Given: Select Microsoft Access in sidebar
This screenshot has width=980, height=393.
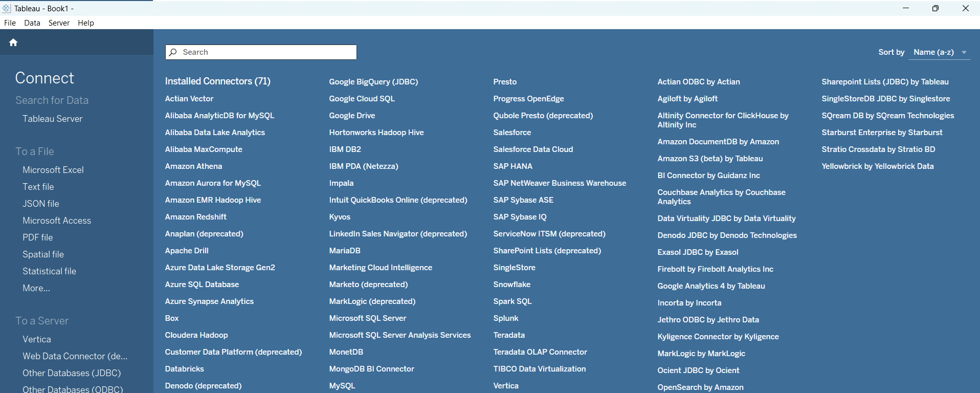Looking at the screenshot, I should point(57,221).
